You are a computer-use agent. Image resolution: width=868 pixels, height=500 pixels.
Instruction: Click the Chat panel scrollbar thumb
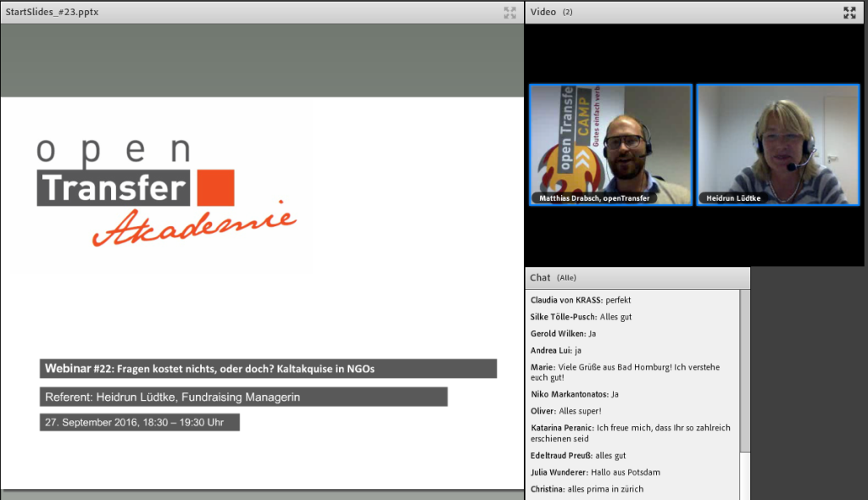[744, 370]
